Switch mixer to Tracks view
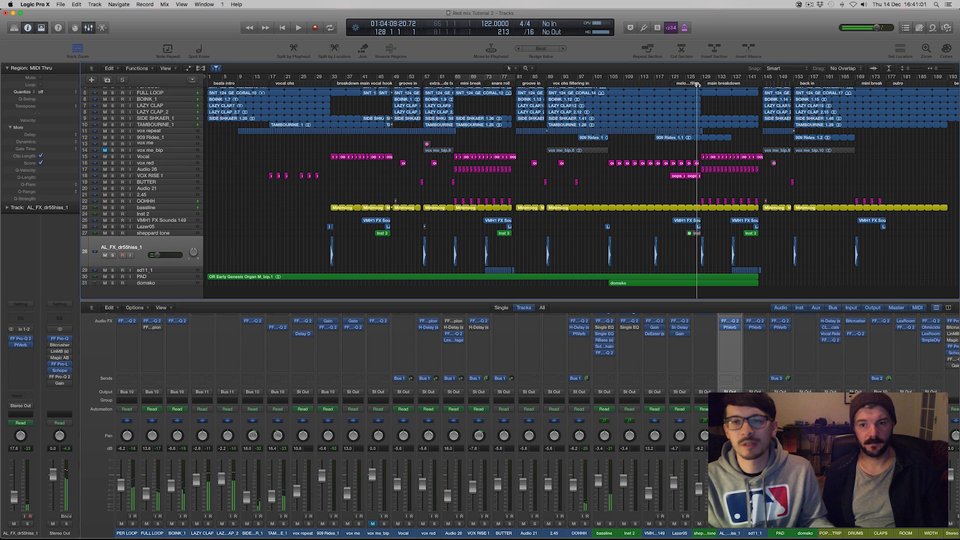 tap(523, 307)
